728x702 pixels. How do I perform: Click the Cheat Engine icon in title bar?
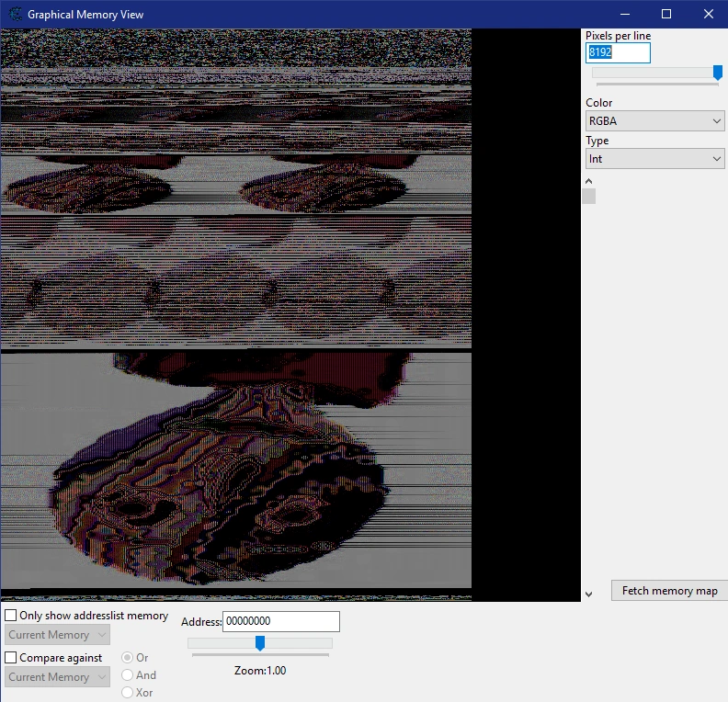[x=16, y=14]
